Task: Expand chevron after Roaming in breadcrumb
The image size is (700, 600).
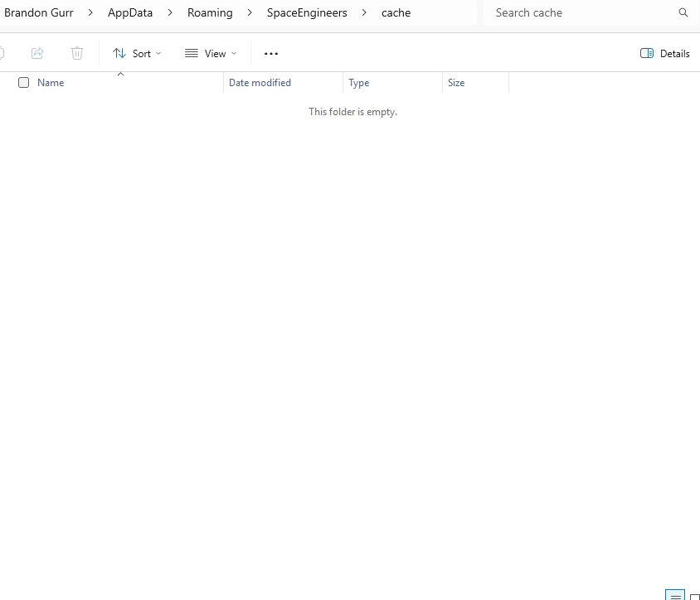Action: coord(250,13)
